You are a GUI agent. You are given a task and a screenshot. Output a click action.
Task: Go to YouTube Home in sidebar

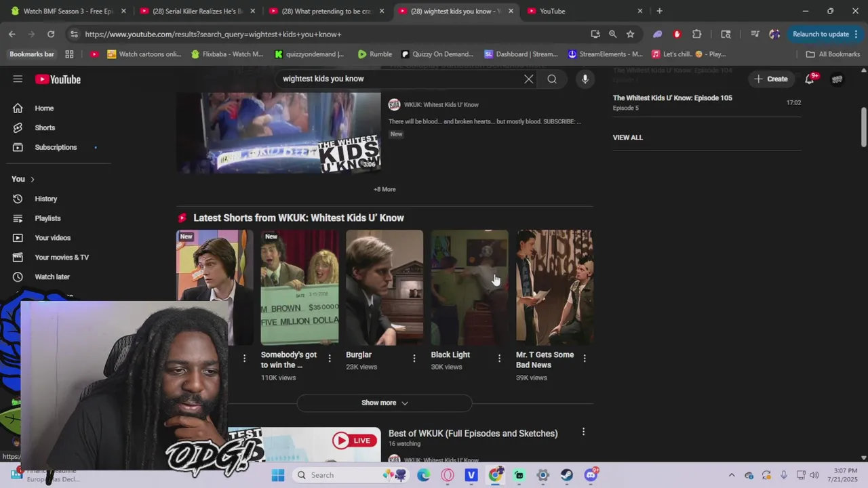[44, 108]
